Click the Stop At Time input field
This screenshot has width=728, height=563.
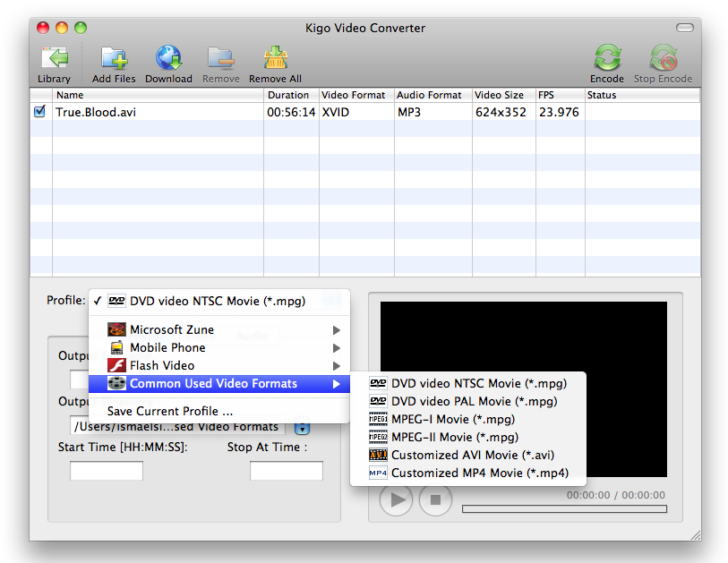(x=287, y=471)
